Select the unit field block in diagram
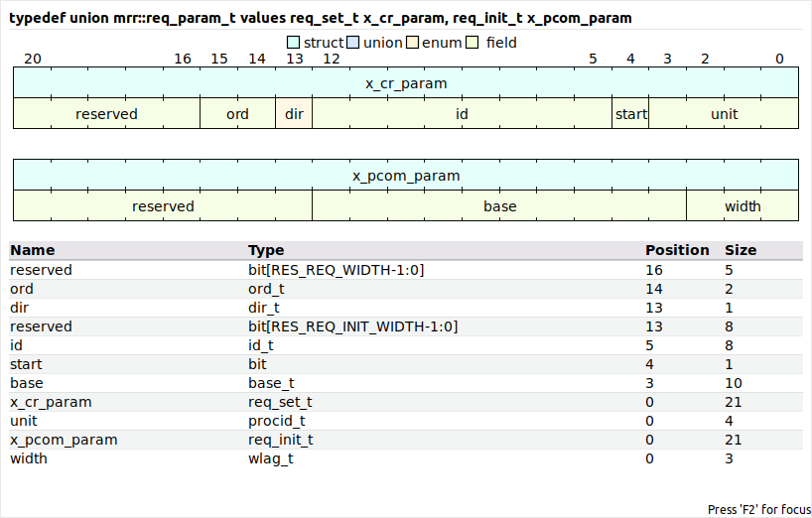This screenshot has width=812, height=518. 724,114
